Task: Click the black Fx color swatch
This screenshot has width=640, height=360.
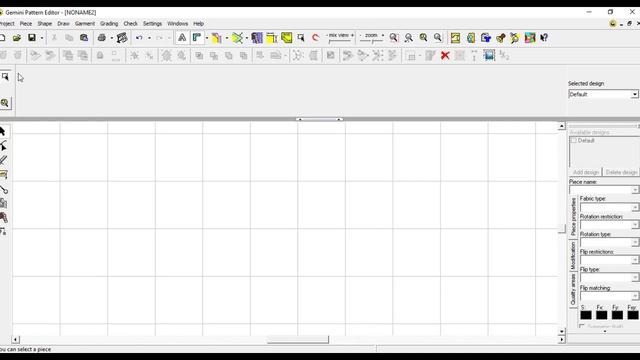Action: click(601, 315)
